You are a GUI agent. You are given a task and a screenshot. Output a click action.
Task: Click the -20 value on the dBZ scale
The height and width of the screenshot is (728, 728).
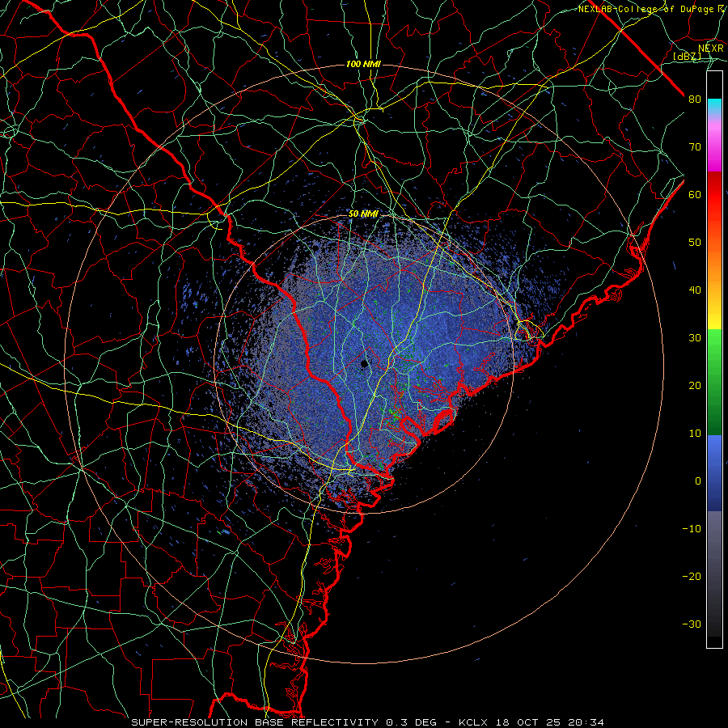point(692,576)
